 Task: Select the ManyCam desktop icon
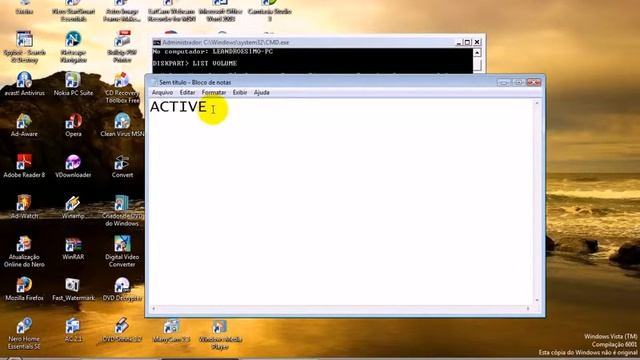point(171,331)
